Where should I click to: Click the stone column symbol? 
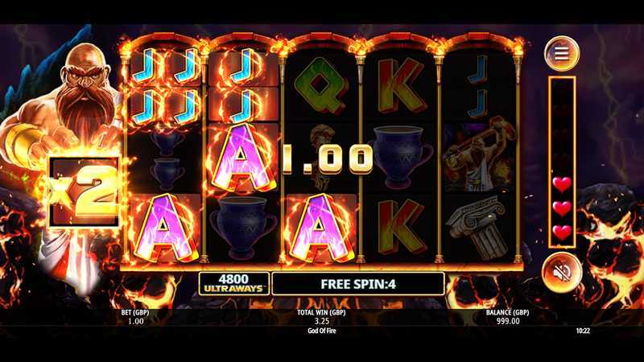pos(478,228)
